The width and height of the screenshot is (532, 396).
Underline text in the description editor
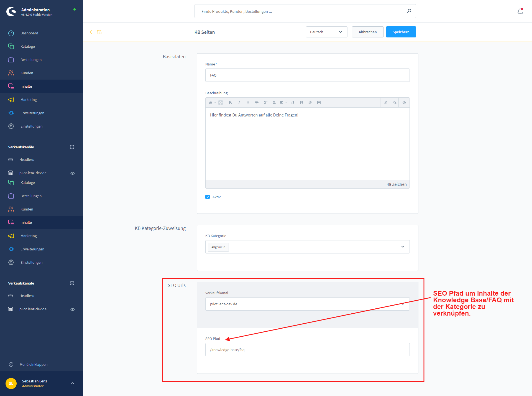point(248,103)
